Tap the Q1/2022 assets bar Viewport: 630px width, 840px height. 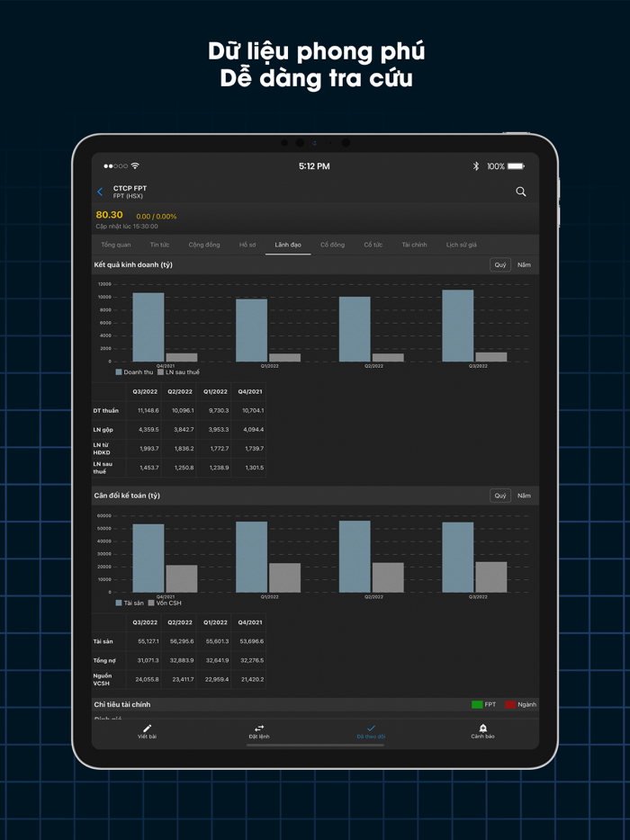coord(251,557)
